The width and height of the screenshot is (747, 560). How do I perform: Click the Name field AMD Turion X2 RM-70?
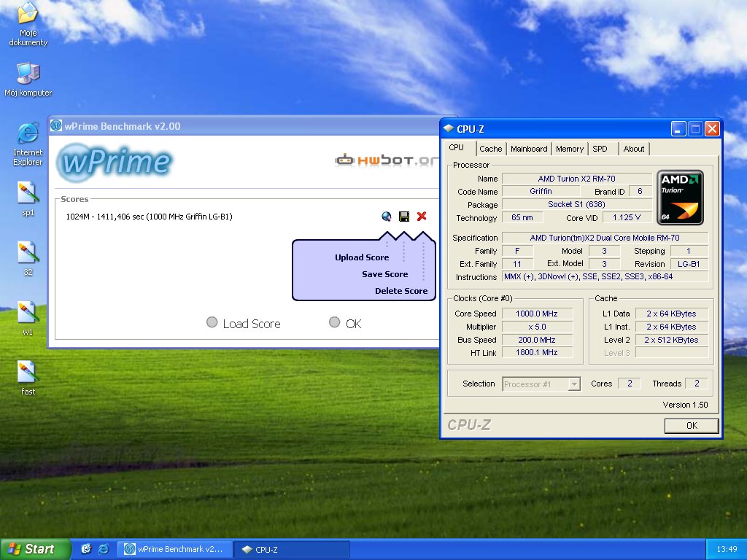(x=576, y=179)
